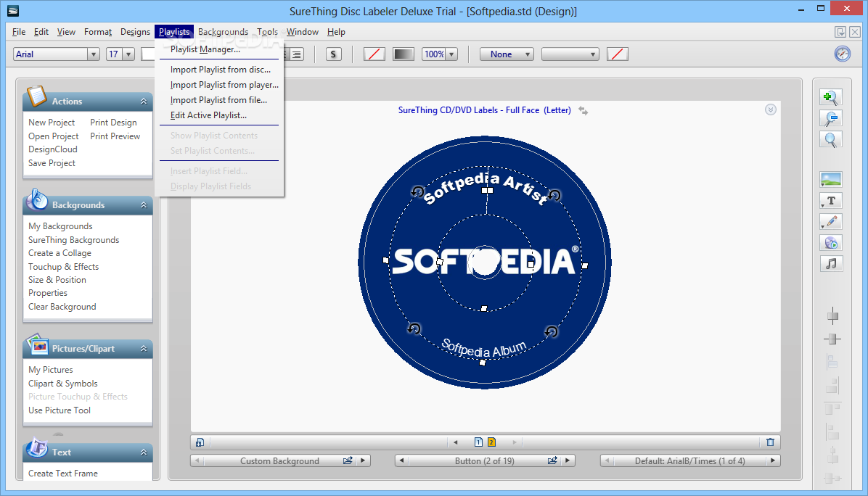Screen dimensions: 868x496
Task: Click Clipart & Symbols link
Action: (62, 383)
